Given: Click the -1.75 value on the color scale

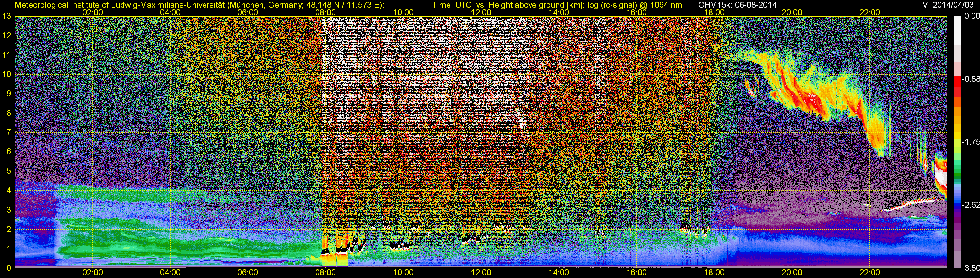Looking at the screenshot, I should [x=971, y=142].
